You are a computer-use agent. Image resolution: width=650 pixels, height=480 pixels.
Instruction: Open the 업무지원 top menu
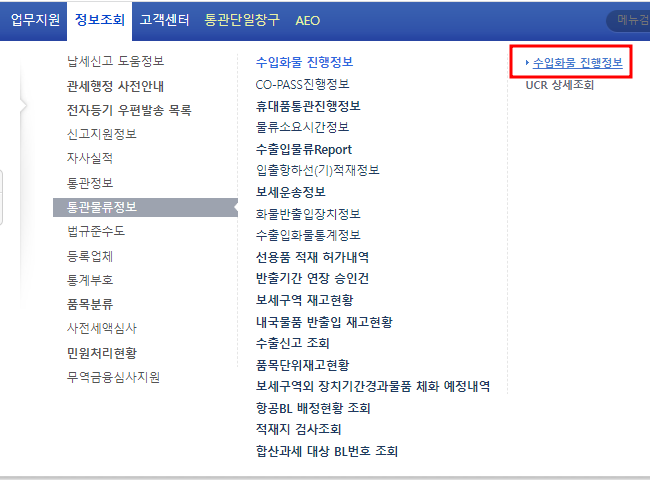click(35, 20)
